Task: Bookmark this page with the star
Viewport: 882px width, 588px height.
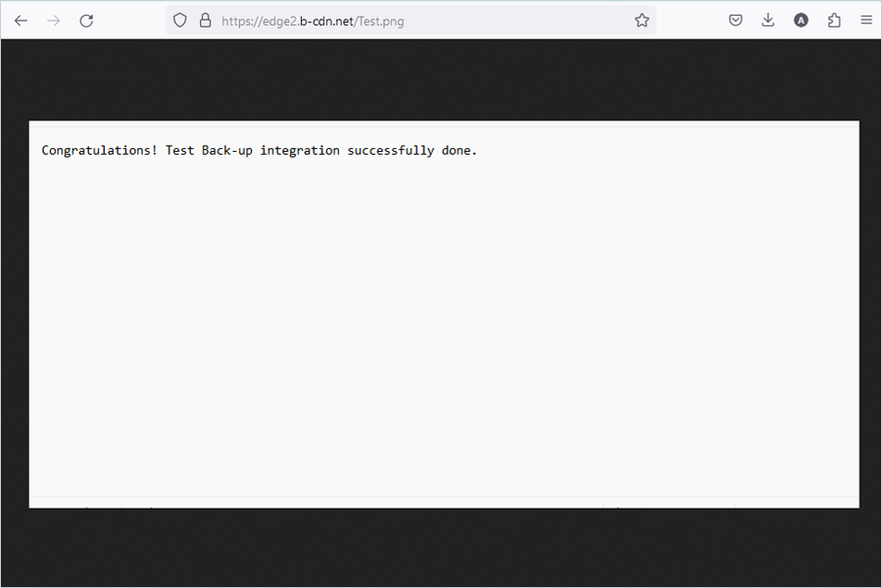Action: 642,21
